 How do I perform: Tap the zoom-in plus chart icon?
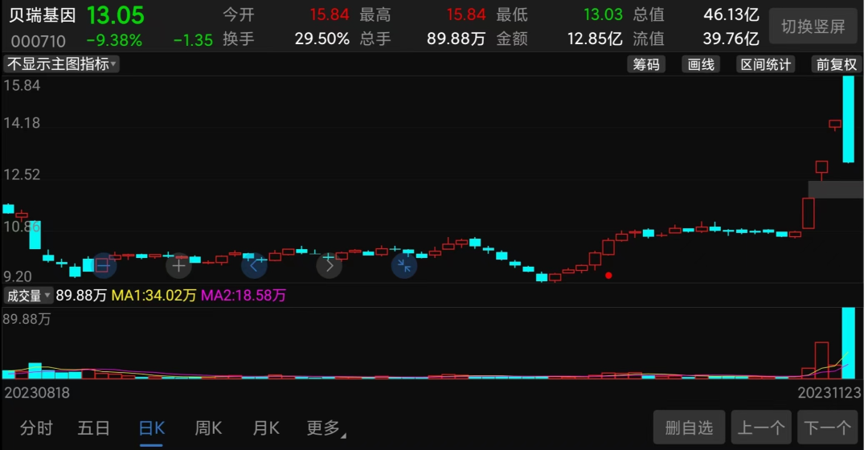click(x=178, y=266)
